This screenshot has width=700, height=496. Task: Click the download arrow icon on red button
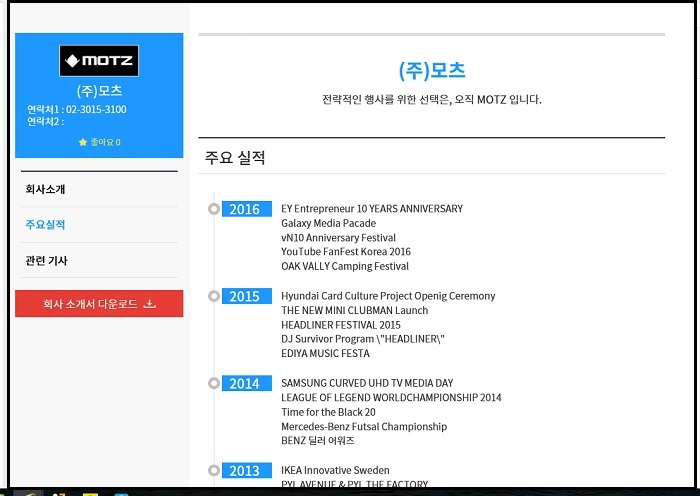point(150,304)
